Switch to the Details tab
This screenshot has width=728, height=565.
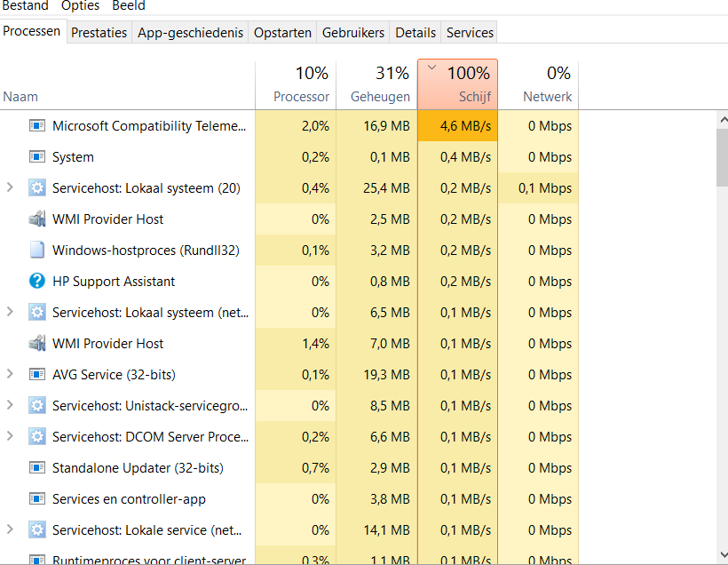pos(415,33)
